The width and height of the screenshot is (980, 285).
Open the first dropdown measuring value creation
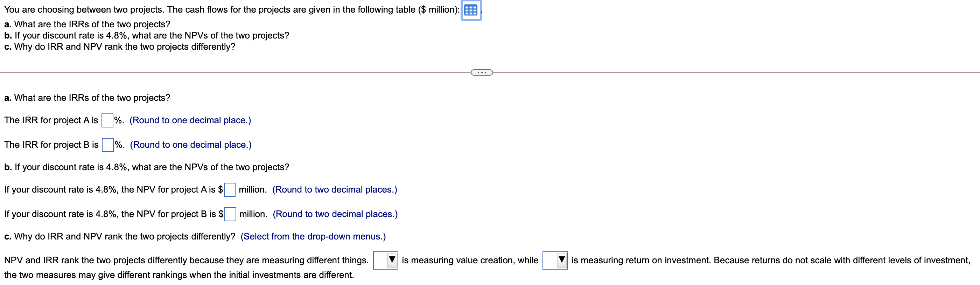click(x=385, y=260)
